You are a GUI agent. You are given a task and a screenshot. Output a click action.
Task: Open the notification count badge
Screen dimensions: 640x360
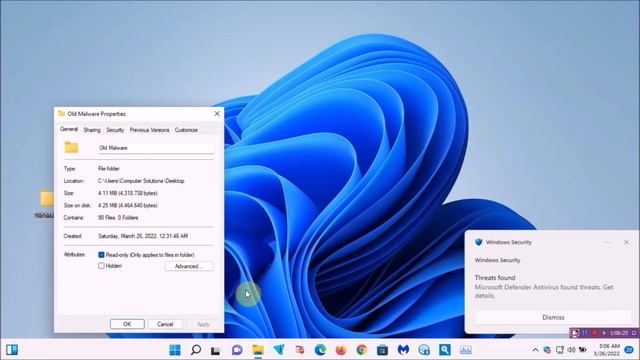tap(629, 350)
